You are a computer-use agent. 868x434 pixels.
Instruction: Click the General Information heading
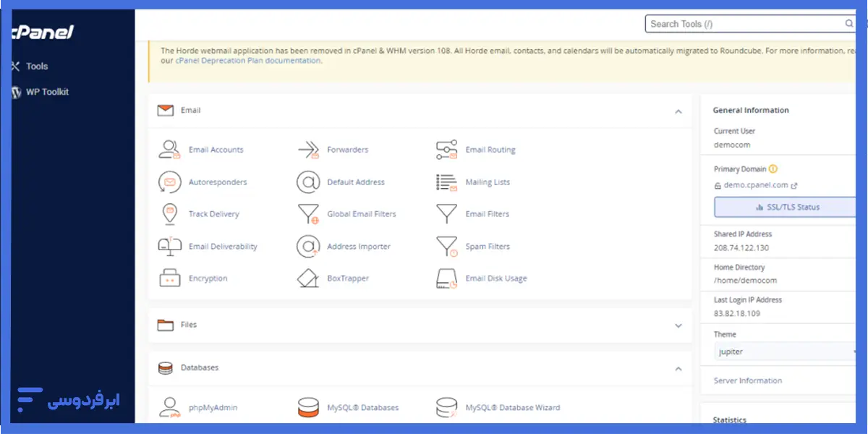pos(751,111)
